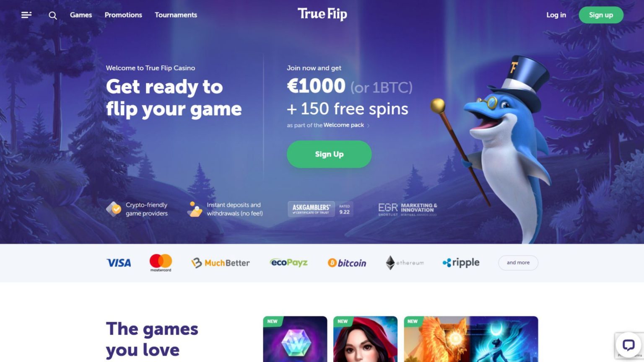Click the Visa payment logo
The height and width of the screenshot is (362, 644).
tap(119, 263)
